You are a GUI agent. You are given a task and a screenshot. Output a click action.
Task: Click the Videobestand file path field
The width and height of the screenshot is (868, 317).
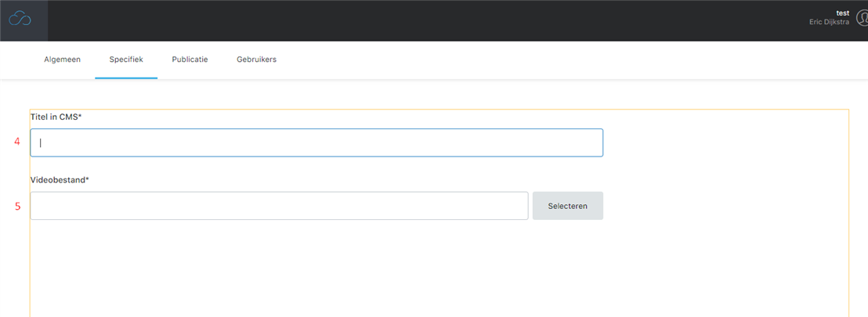tap(279, 206)
